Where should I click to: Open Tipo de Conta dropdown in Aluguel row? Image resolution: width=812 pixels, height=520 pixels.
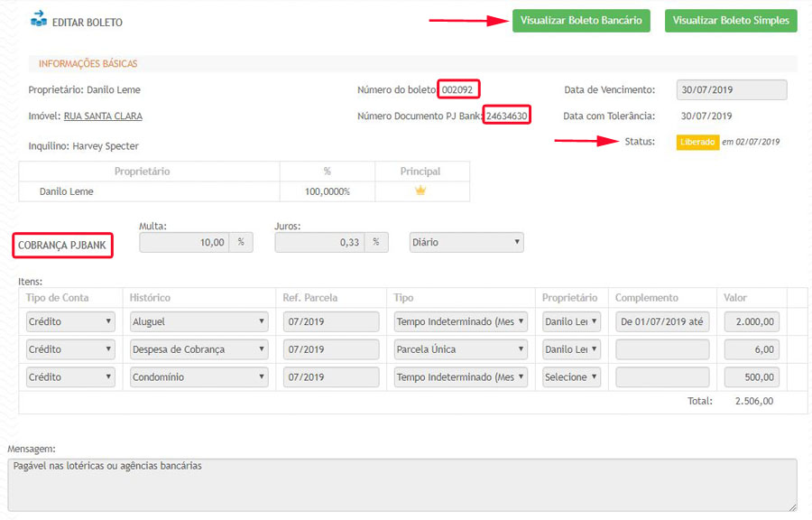(70, 321)
